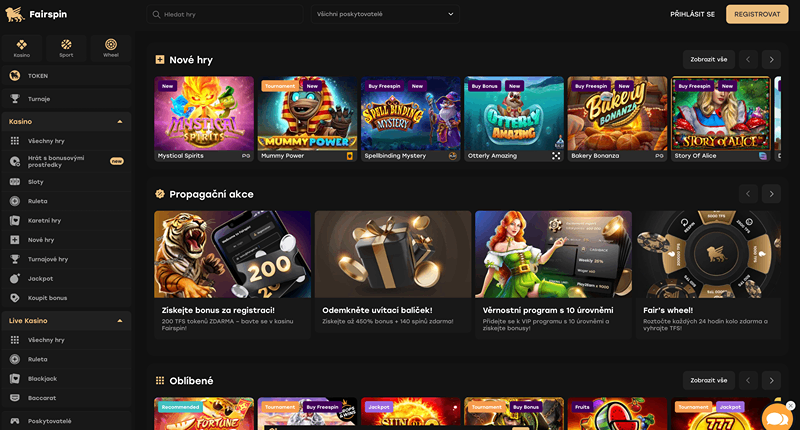Click the TOKEN lion icon

click(x=15, y=75)
